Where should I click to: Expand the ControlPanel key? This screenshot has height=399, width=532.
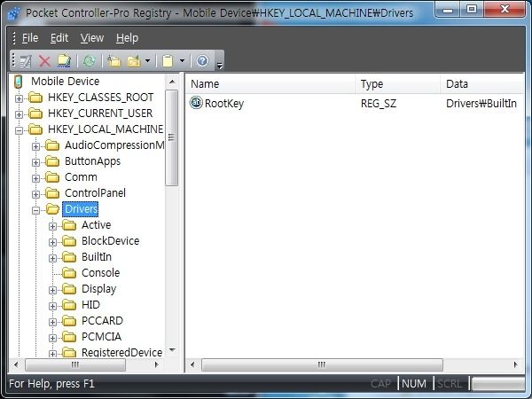tap(35, 194)
